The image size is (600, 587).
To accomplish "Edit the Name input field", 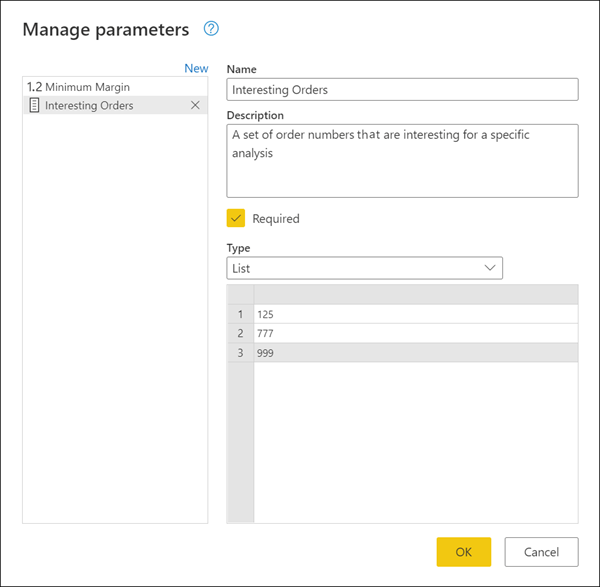I will click(402, 90).
